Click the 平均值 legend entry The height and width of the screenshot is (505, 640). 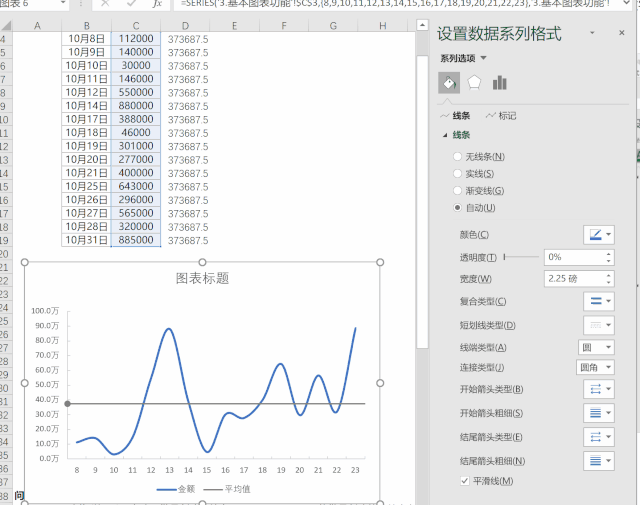[x=227, y=489]
